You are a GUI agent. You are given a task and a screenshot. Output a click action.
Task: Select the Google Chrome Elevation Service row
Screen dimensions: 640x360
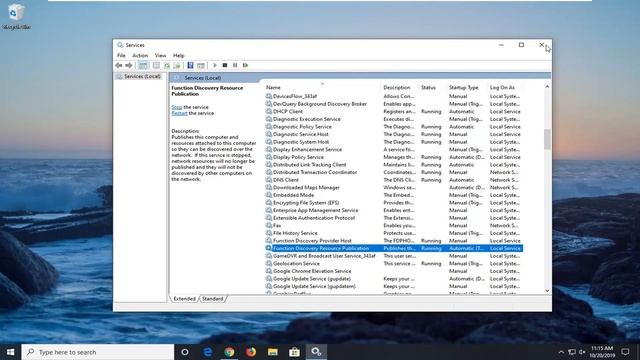click(x=394, y=271)
